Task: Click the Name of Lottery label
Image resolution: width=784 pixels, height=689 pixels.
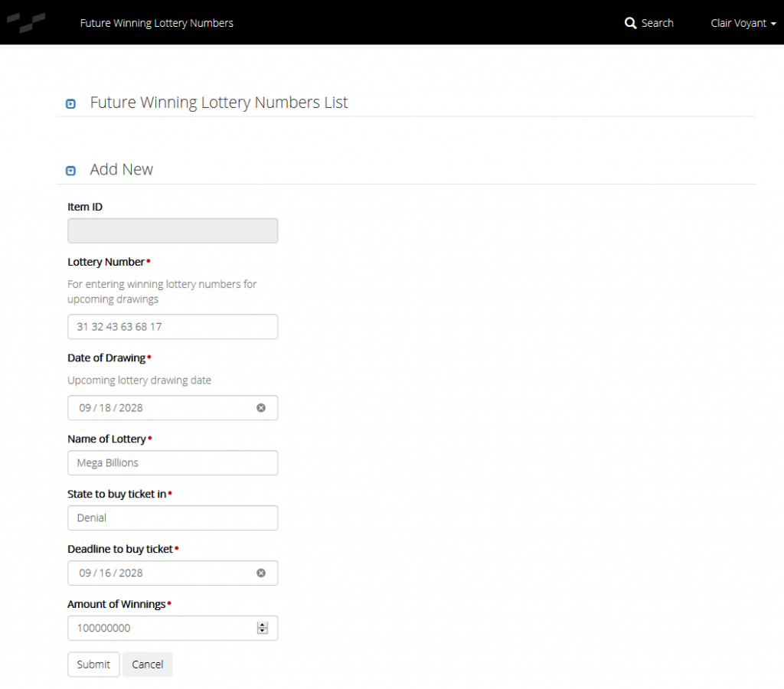Action: pos(106,439)
